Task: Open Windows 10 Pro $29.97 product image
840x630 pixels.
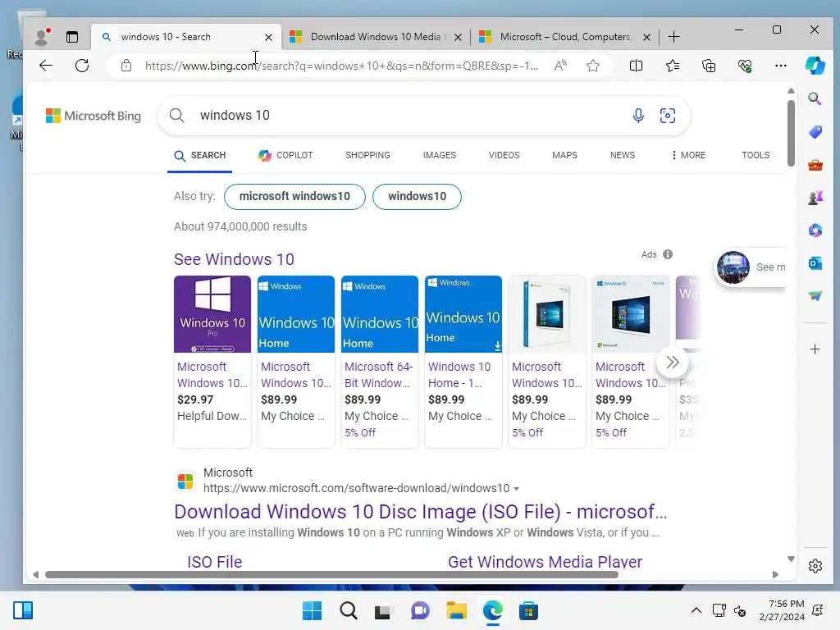Action: 212,314
